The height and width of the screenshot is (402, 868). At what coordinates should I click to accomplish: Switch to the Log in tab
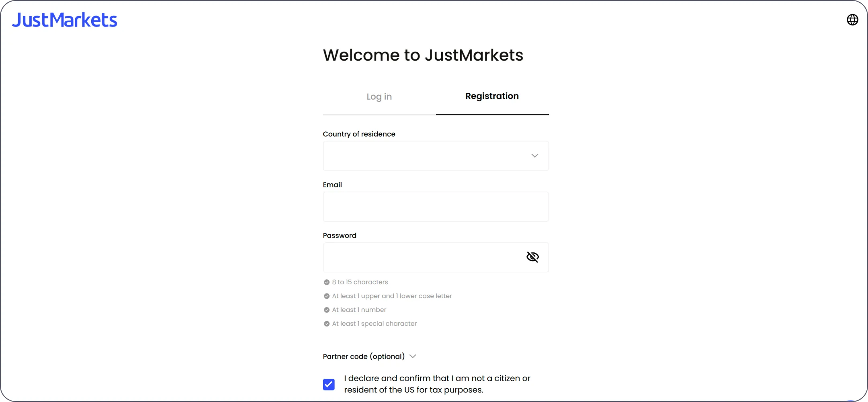[379, 97]
